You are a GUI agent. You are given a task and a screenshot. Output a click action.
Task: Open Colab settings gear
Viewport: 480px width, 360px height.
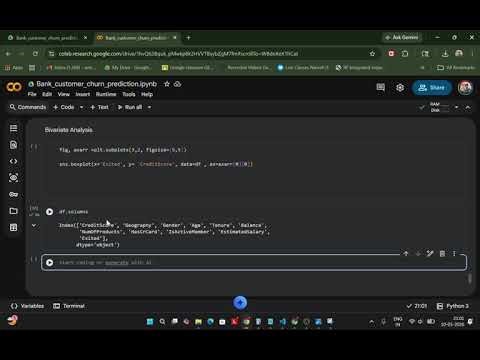tap(400, 88)
